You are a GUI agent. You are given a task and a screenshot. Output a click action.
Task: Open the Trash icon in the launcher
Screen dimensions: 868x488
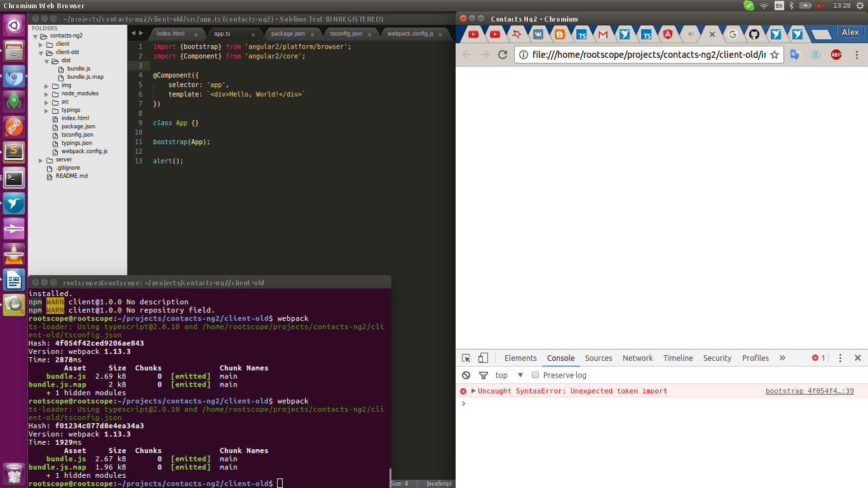tap(14, 473)
